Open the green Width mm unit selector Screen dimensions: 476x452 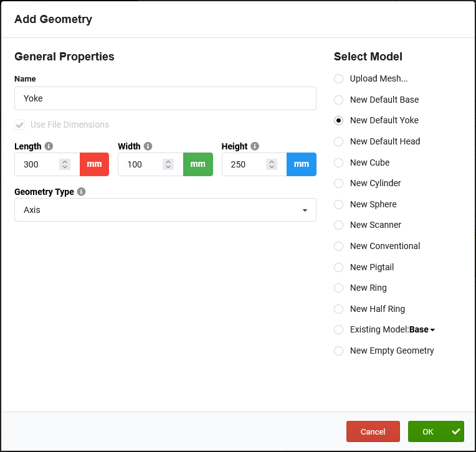(x=198, y=164)
